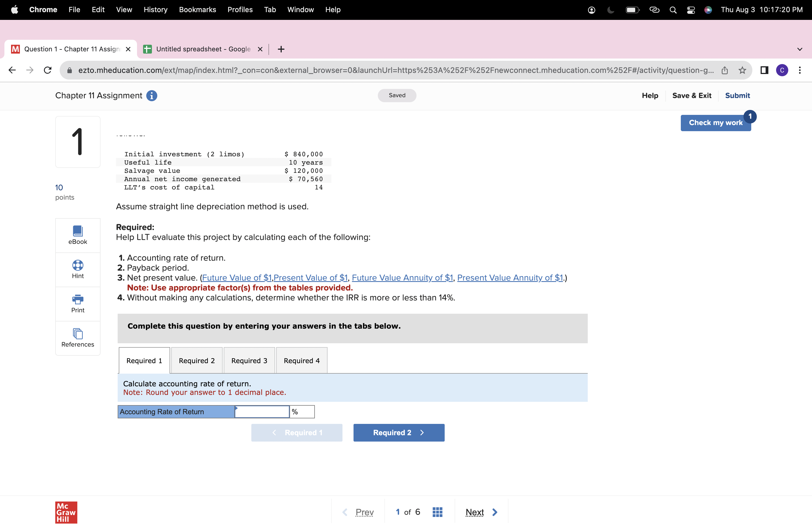Switch to the Required 3 tab

point(249,360)
